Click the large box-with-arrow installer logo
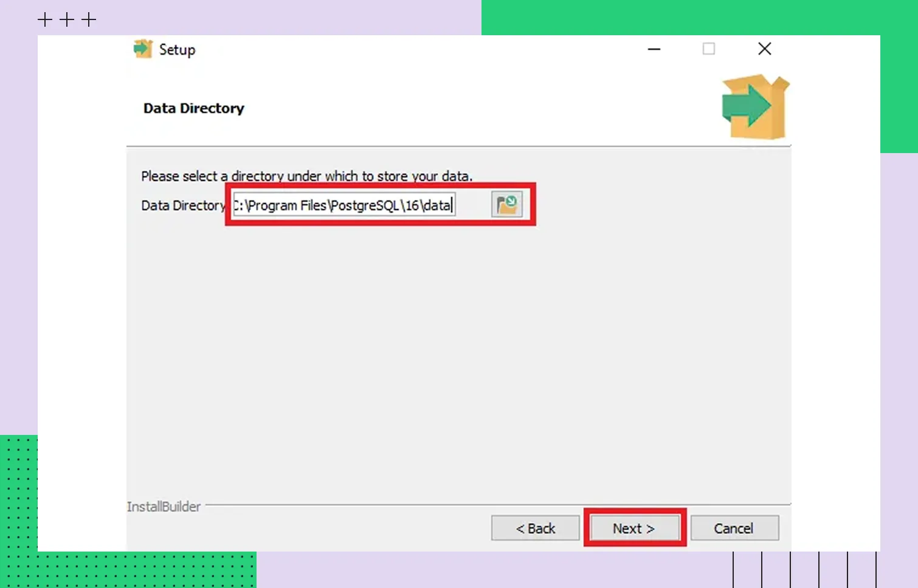The image size is (918, 588). coord(755,107)
